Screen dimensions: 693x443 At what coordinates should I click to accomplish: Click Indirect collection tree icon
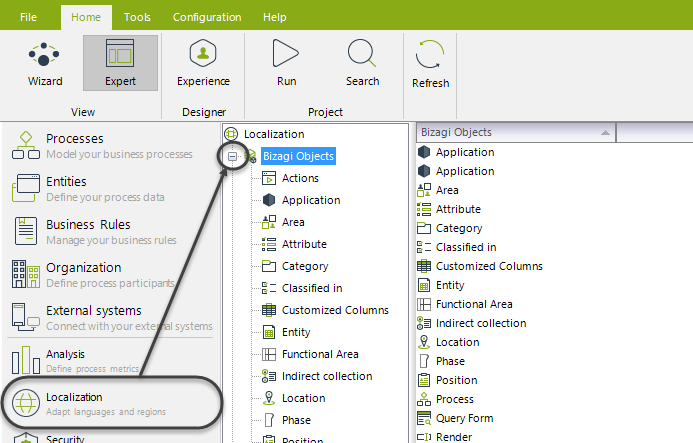(x=269, y=376)
